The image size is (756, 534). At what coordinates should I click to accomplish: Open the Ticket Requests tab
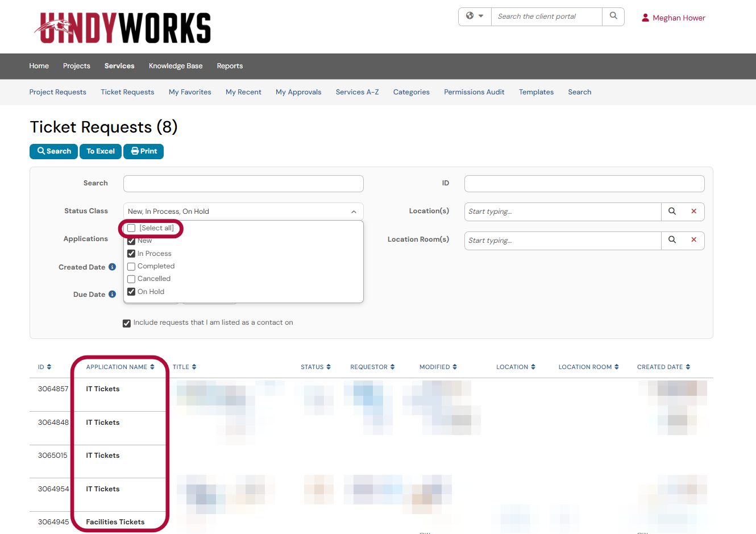click(x=127, y=92)
